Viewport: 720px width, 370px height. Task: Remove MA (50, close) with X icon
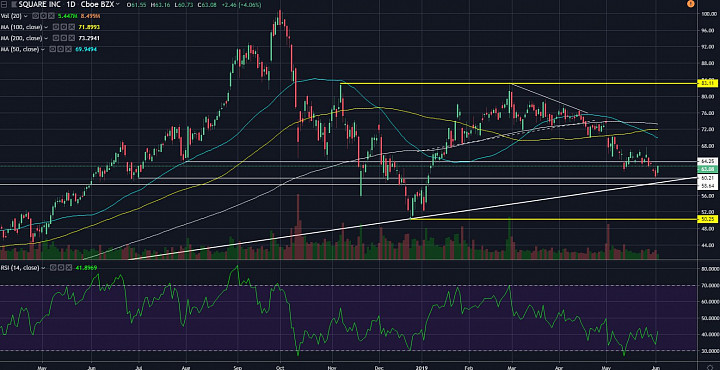coord(68,49)
